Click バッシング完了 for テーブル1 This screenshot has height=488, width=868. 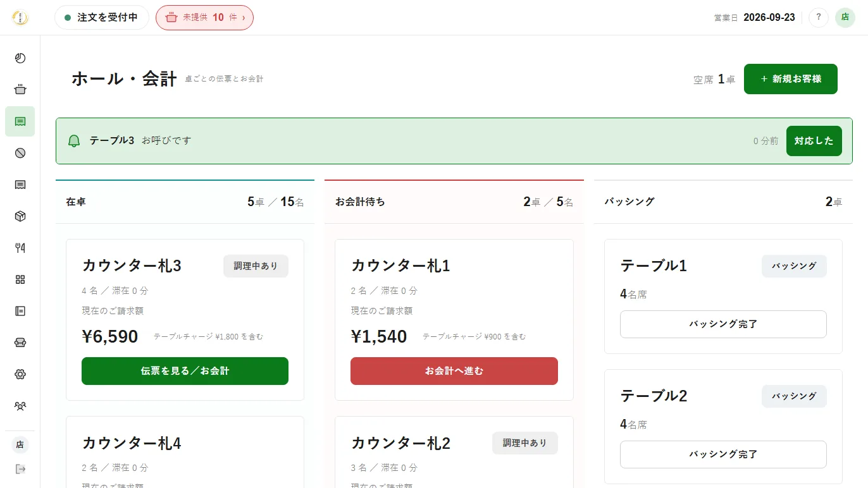tap(723, 324)
